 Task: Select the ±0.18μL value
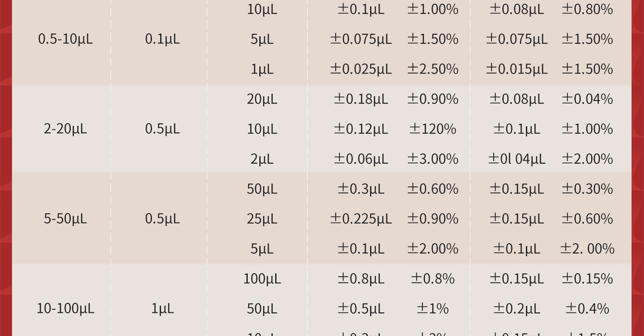361,99
